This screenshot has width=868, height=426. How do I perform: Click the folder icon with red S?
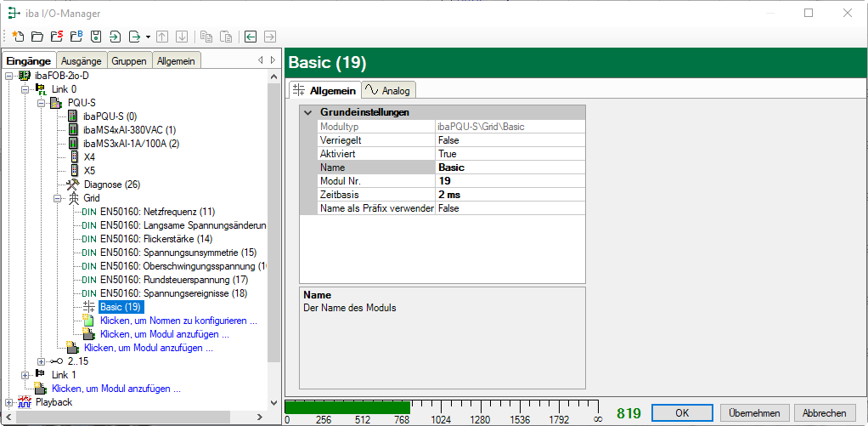(56, 37)
